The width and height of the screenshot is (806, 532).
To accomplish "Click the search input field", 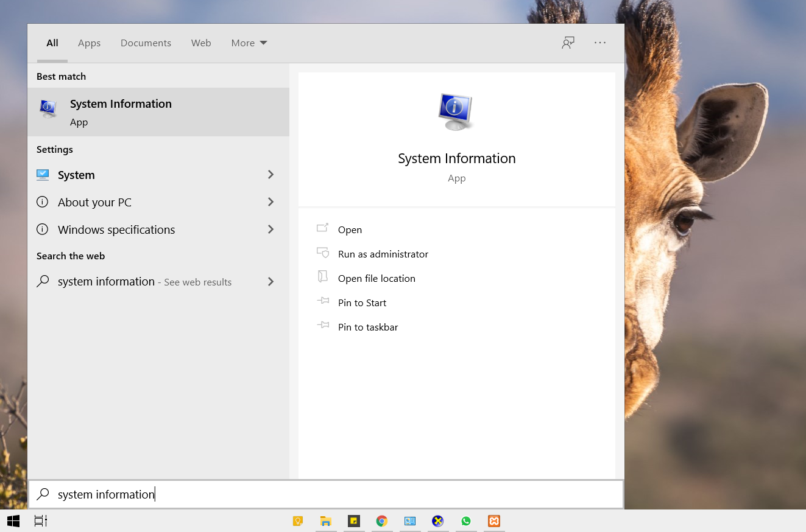I will pos(326,494).
